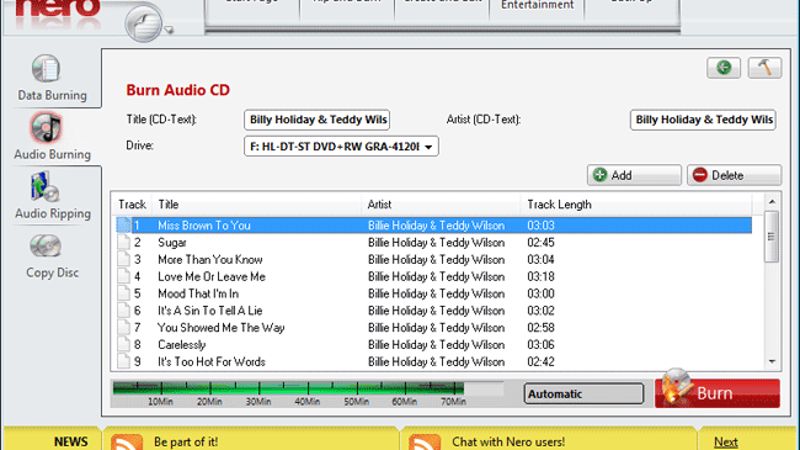Click the Artist (CD-Text) input field
The image size is (800, 450).
(x=703, y=120)
